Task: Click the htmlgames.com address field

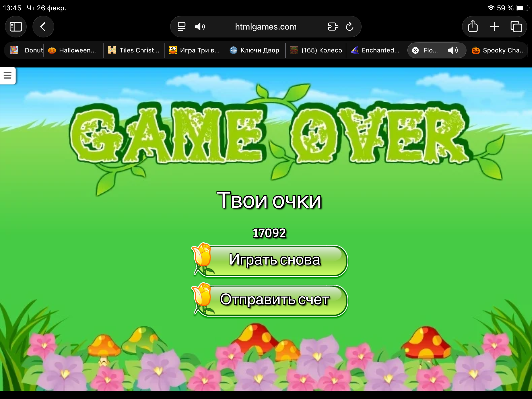Action: 266,27
